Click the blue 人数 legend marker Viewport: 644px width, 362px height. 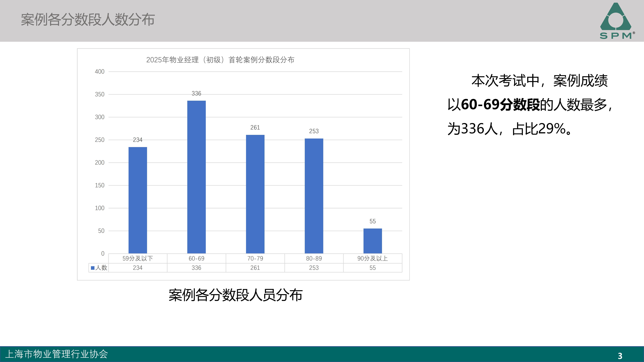[92, 268]
